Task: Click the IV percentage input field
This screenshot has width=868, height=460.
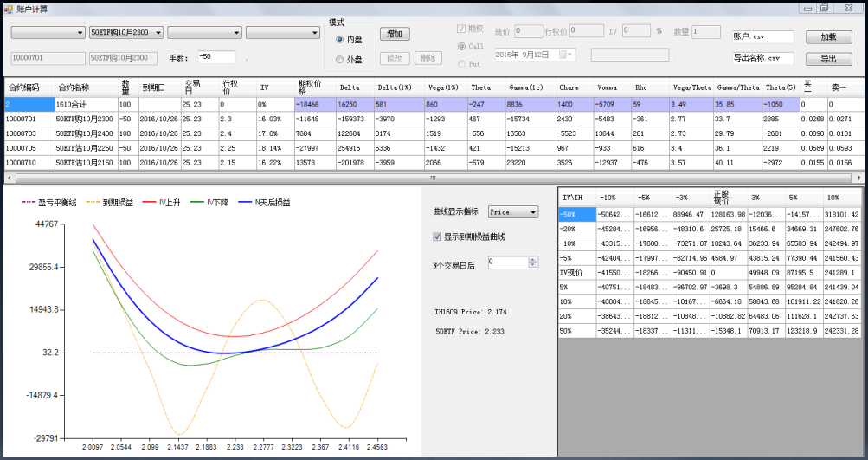Action: (636, 31)
